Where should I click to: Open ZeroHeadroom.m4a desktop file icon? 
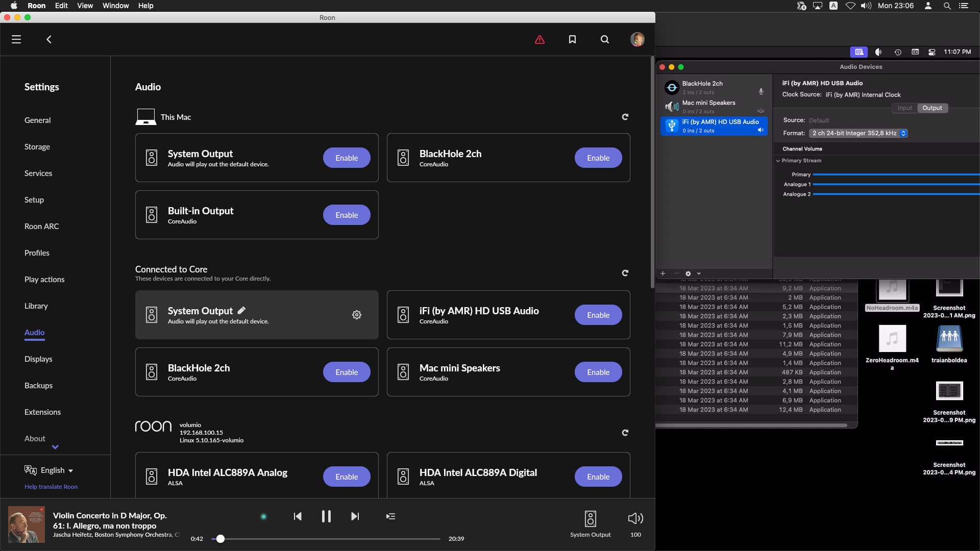pos(892,339)
